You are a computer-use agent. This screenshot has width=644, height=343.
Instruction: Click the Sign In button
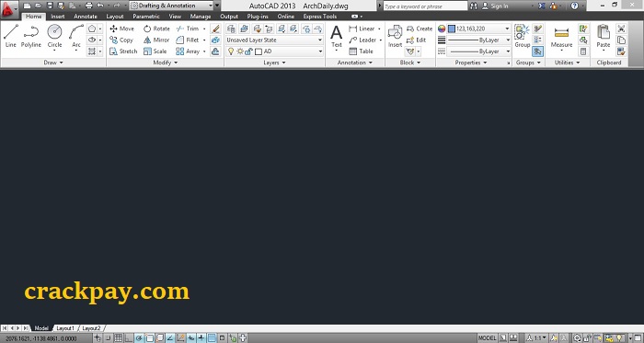pyautogui.click(x=495, y=6)
